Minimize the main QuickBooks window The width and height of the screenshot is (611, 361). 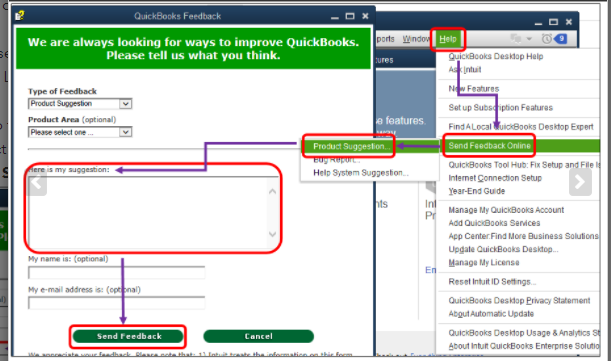point(538,23)
